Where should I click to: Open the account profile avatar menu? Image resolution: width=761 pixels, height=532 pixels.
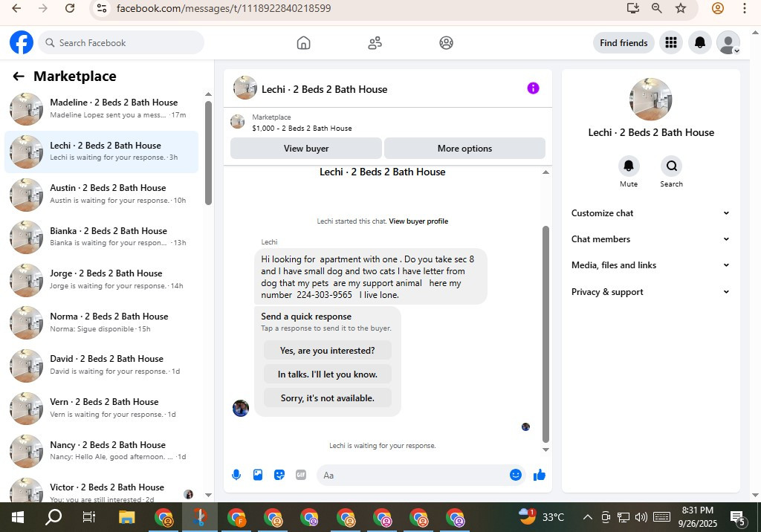pos(728,42)
